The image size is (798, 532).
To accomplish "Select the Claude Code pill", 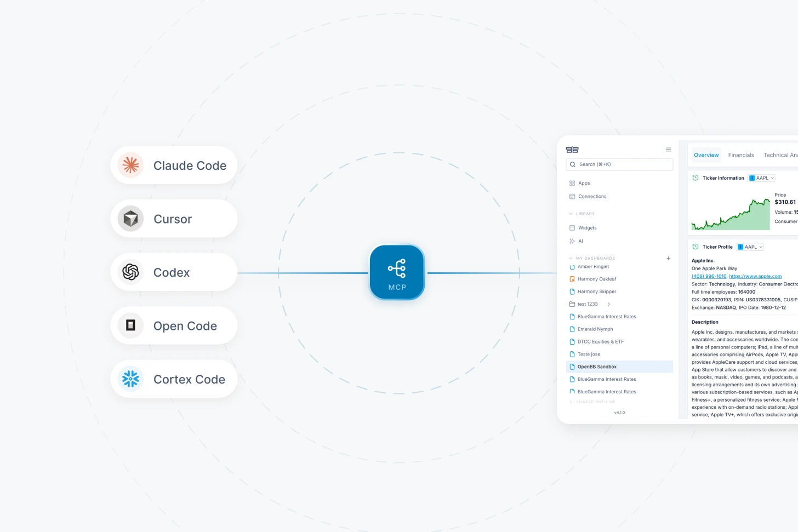I will pyautogui.click(x=174, y=165).
